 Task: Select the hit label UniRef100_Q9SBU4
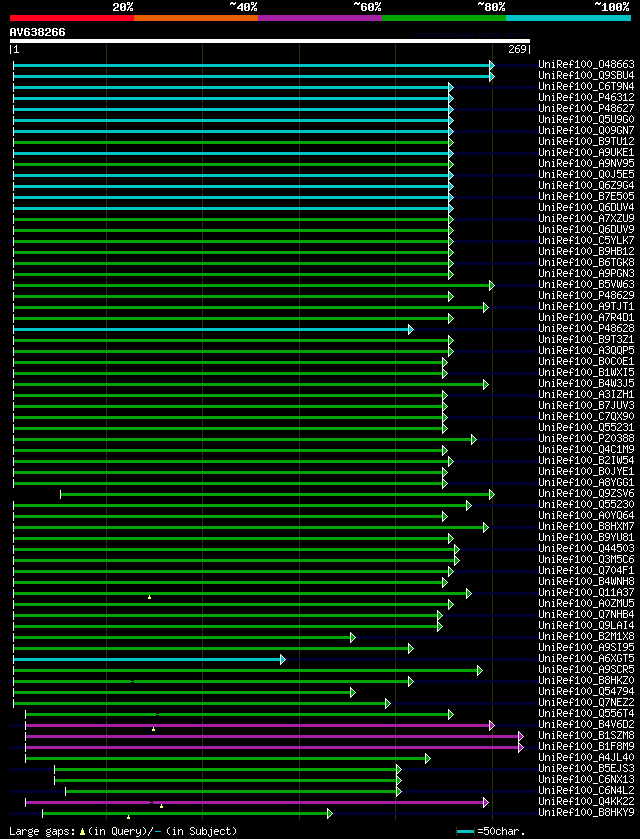[586, 75]
